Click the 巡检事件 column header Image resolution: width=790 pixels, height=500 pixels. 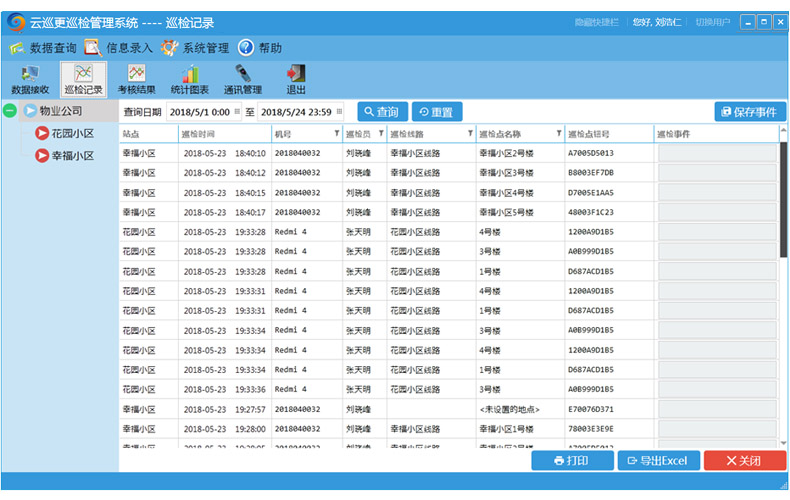716,134
